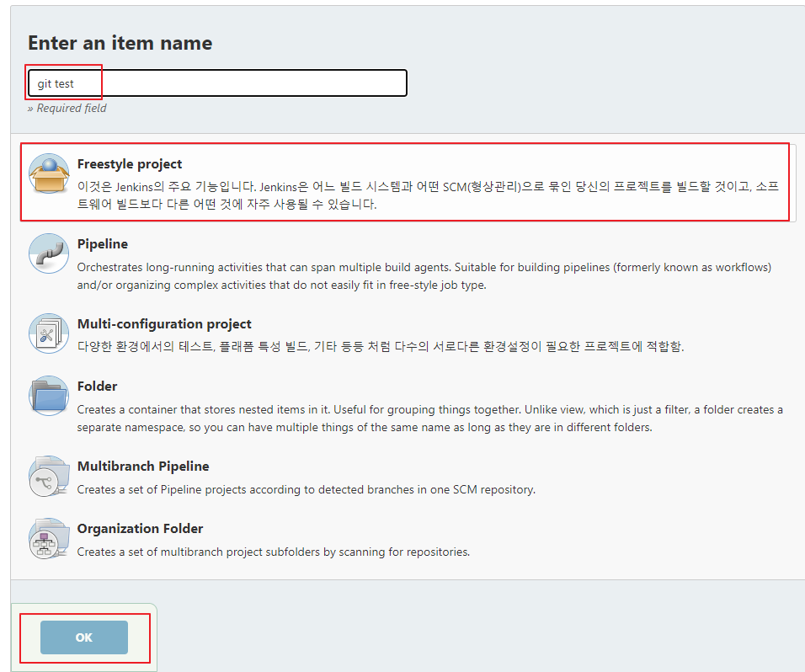Click the Multibranch Pipeline icon

pyautogui.click(x=49, y=476)
